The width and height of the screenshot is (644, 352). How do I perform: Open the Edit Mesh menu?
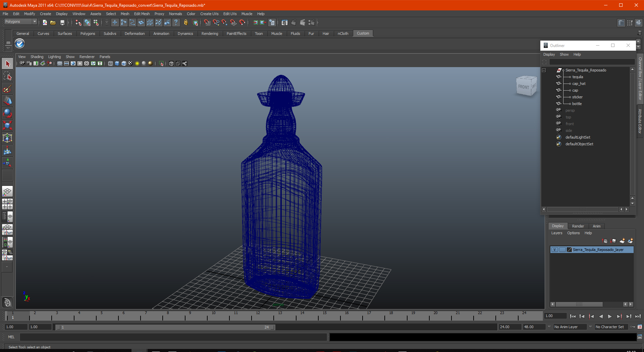pos(142,14)
